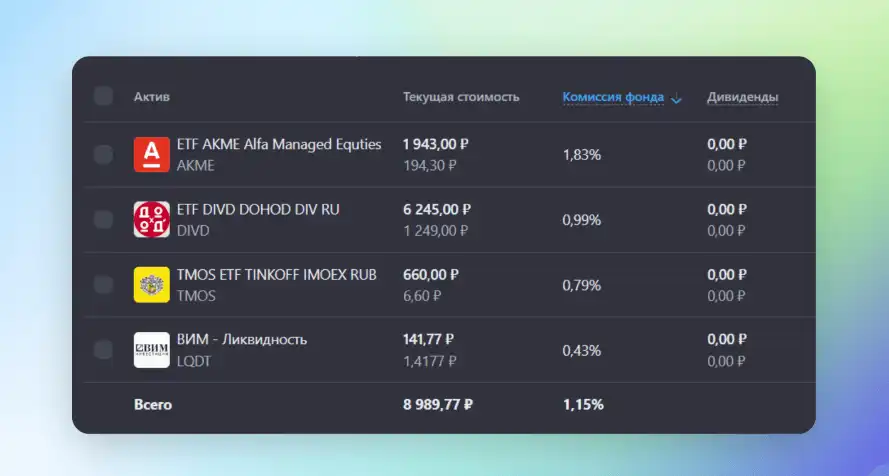The height and width of the screenshot is (476, 889).
Task: Click the total value 8 989,77 ₽
Action: pos(438,405)
